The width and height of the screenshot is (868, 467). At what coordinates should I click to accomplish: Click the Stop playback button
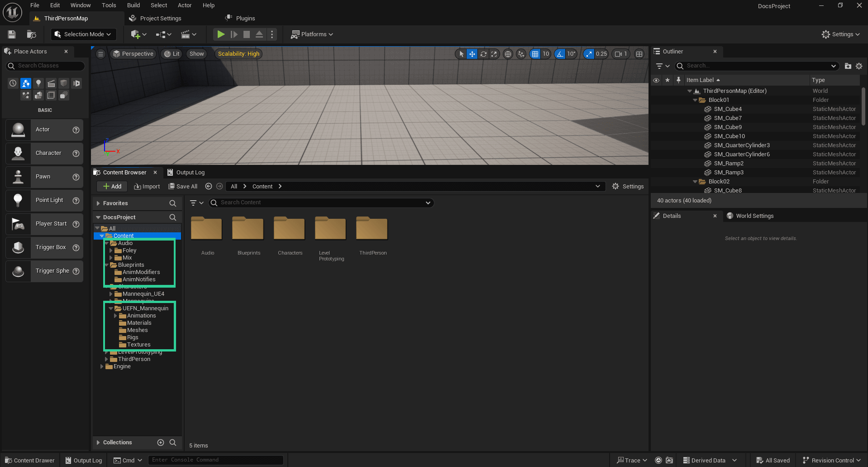click(x=247, y=34)
